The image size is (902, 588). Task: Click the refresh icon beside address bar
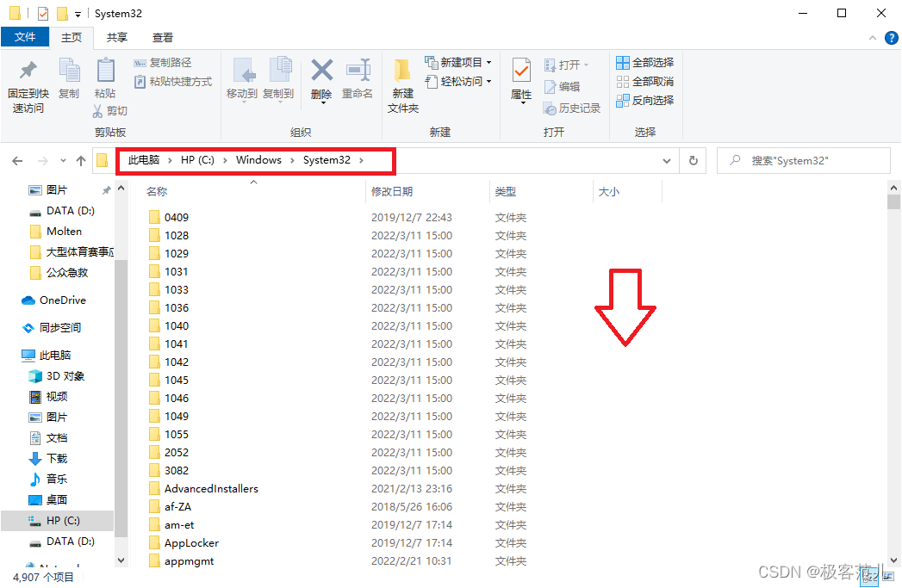[x=693, y=160]
